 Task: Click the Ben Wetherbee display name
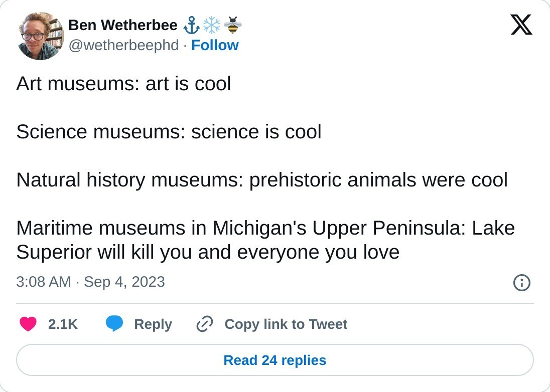(122, 25)
